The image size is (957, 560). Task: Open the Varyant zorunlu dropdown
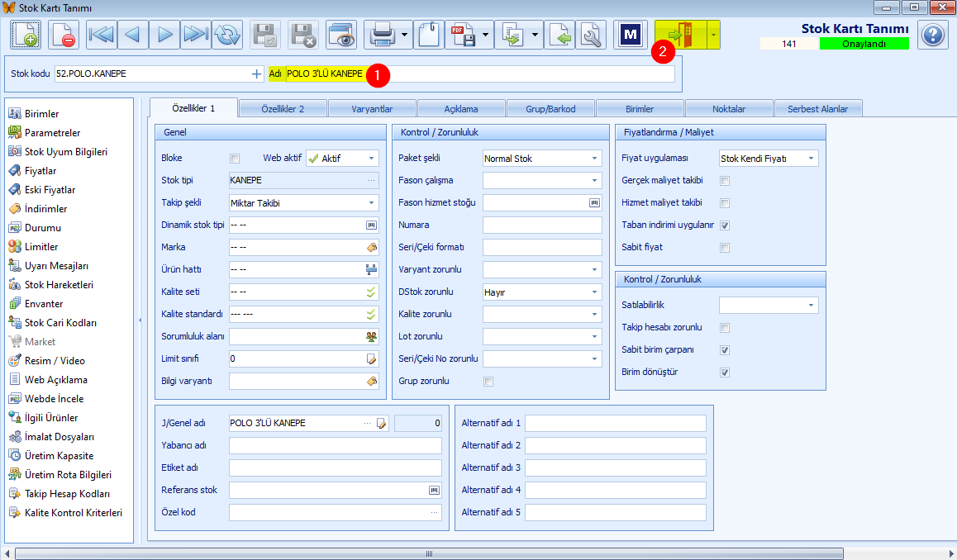[594, 269]
